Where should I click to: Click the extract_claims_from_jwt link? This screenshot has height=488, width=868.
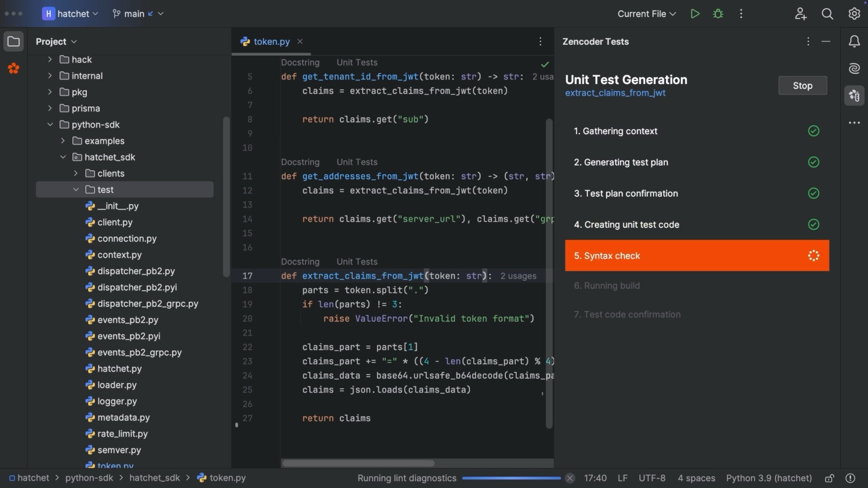tap(615, 93)
